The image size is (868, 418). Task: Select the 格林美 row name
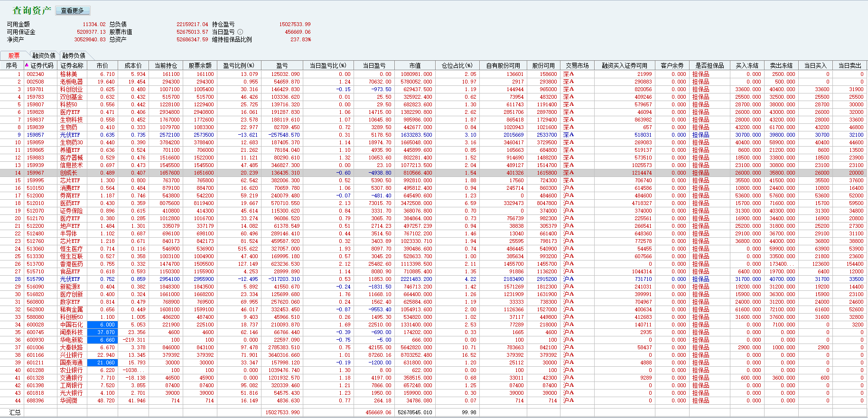click(x=68, y=74)
